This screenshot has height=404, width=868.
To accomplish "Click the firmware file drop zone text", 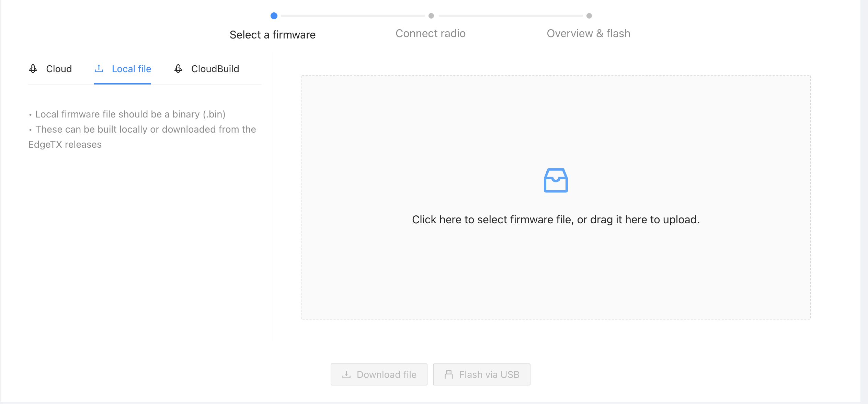I will pos(556,220).
